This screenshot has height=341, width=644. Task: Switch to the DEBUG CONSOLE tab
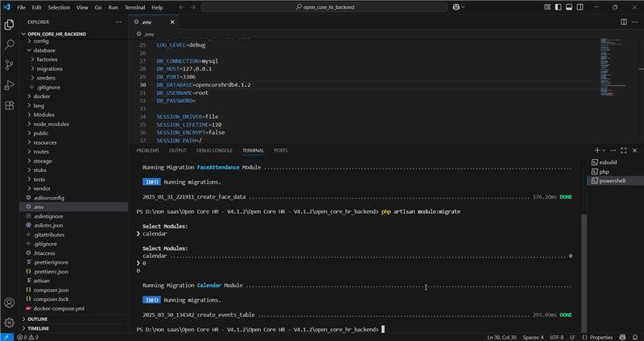tap(214, 150)
